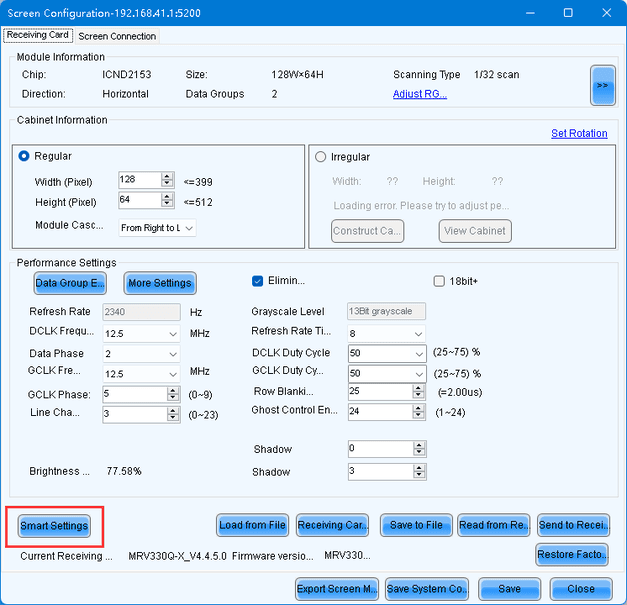The width and height of the screenshot is (627, 605).
Task: Click the Save button
Action: [x=509, y=589]
